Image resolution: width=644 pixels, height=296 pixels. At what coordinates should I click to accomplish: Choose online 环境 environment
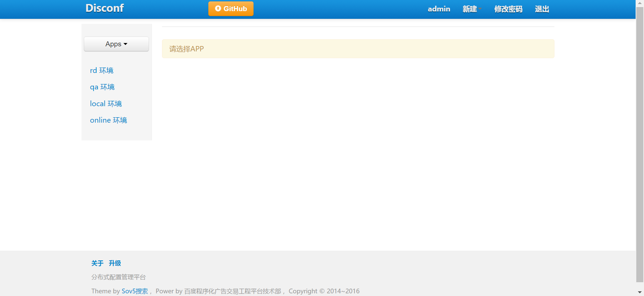108,120
